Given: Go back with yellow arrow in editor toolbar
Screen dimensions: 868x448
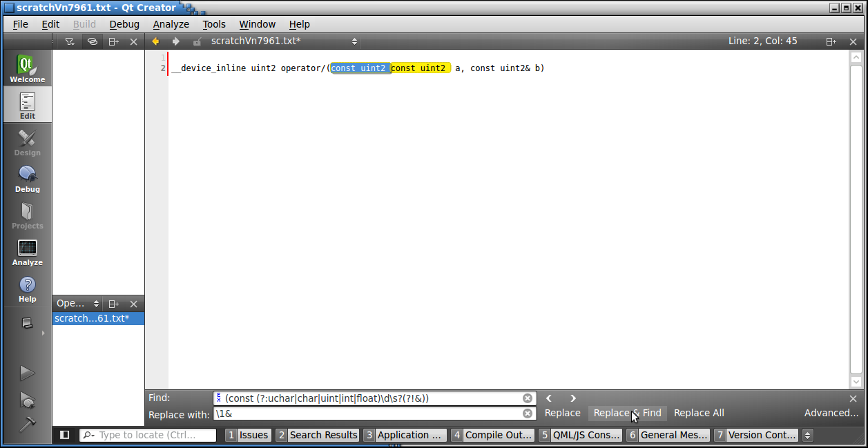Looking at the screenshot, I should pos(155,41).
